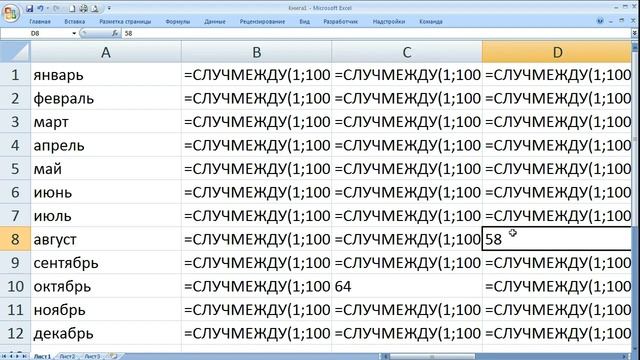This screenshot has height=360, width=640.
Task: Click the Name Box showing D8
Action: point(36,33)
